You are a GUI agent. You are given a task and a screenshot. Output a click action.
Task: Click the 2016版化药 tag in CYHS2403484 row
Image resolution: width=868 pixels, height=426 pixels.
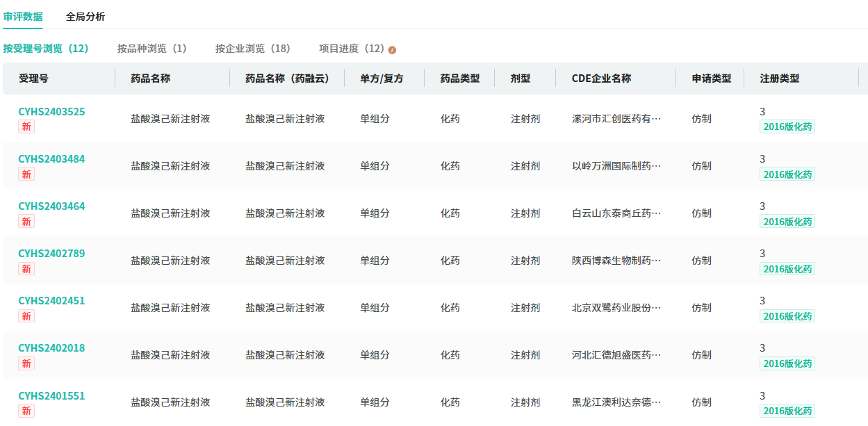tap(787, 174)
